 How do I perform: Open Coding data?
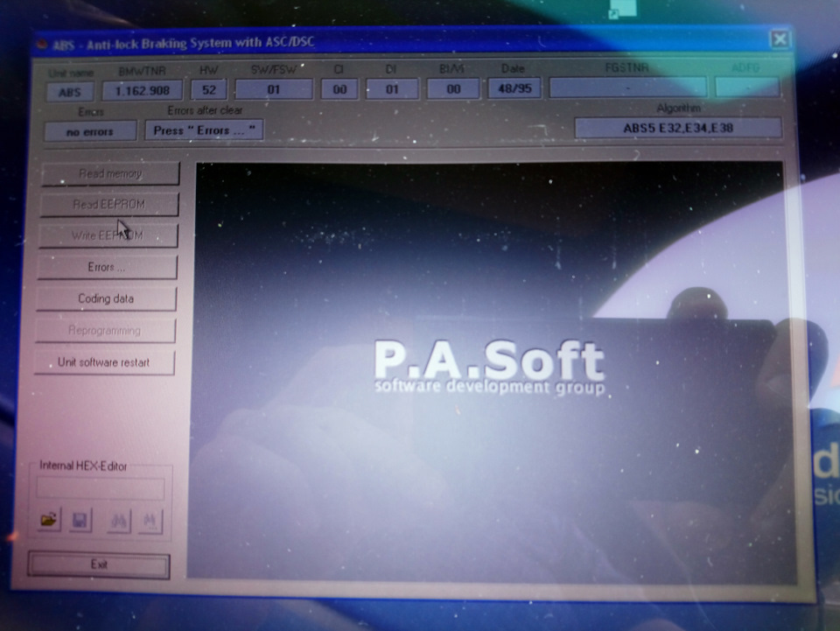106,299
